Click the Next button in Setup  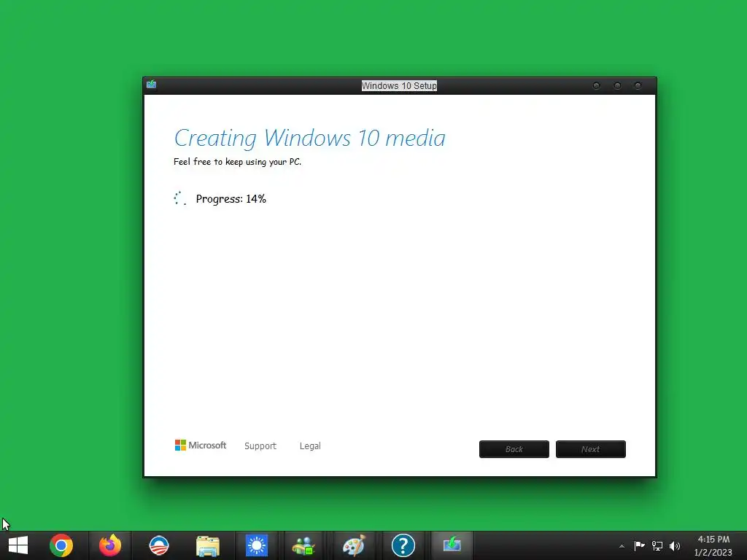(591, 449)
